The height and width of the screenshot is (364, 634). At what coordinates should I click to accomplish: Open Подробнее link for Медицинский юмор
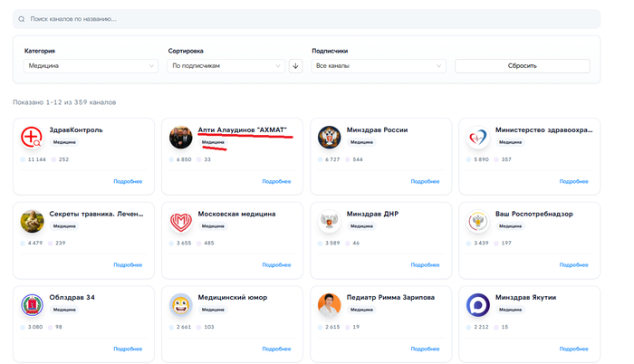[x=276, y=349]
